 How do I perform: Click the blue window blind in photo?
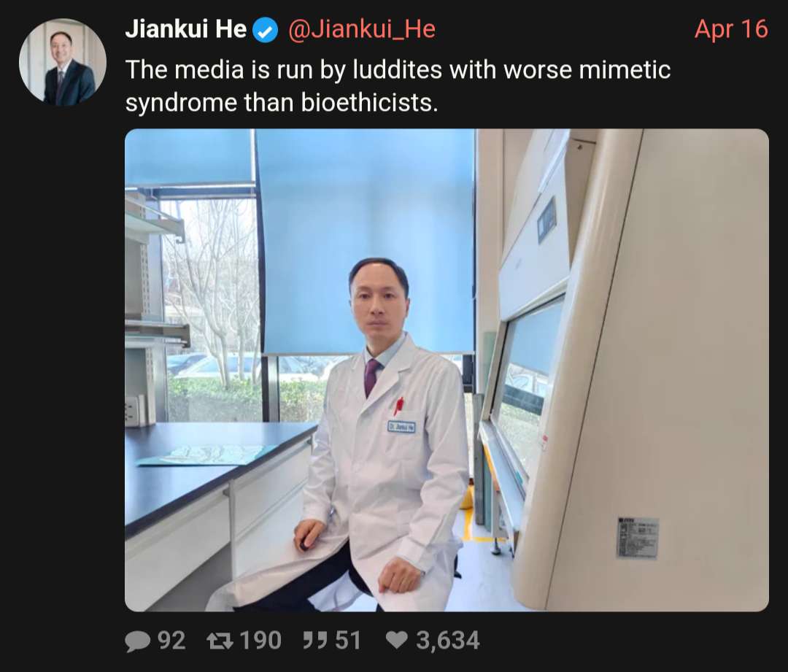(367, 242)
